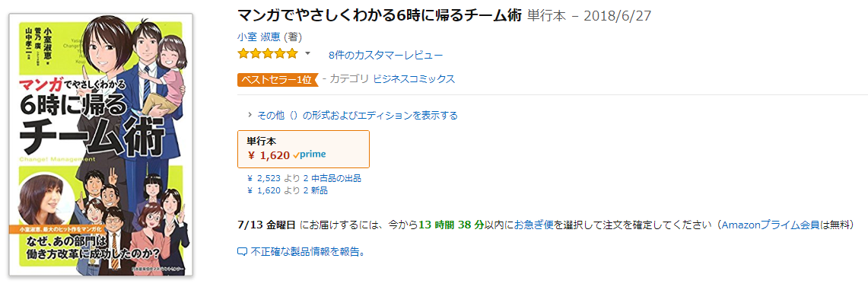Open the 8件のカスタマーレビュー link
868x287 pixels.
pyautogui.click(x=385, y=55)
